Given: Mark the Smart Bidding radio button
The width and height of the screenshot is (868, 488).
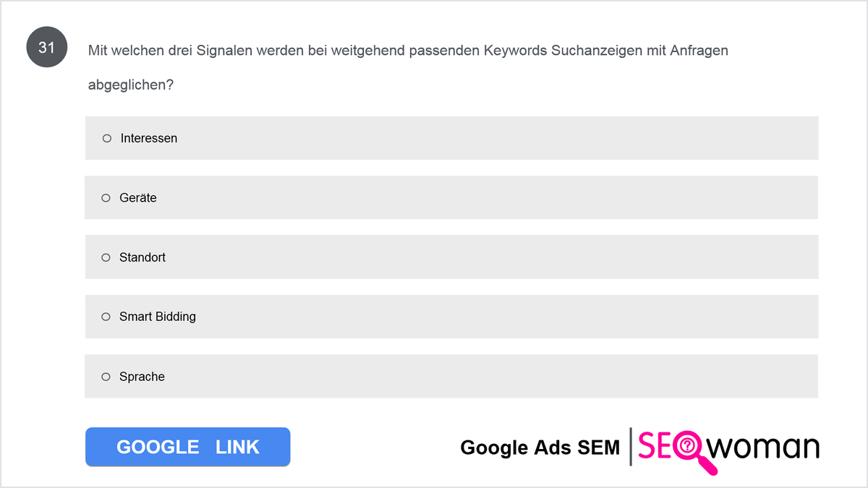Looking at the screenshot, I should (x=106, y=317).
